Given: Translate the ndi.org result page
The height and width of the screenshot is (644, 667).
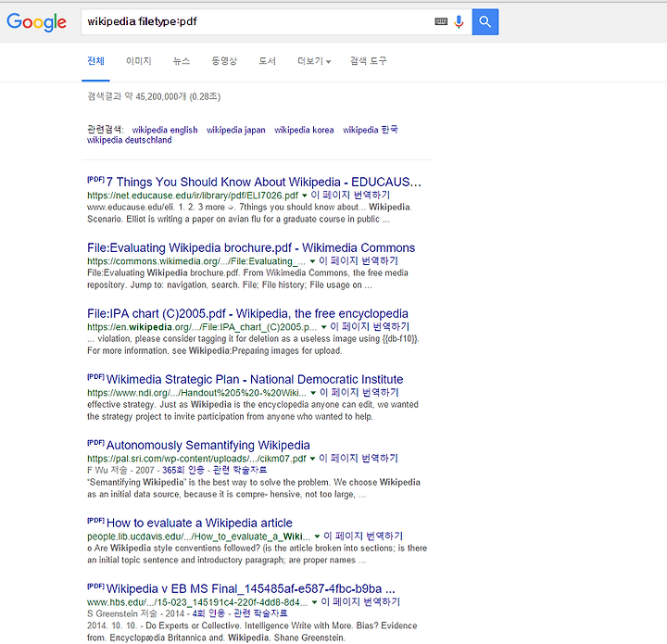Looking at the screenshot, I should (359, 392).
